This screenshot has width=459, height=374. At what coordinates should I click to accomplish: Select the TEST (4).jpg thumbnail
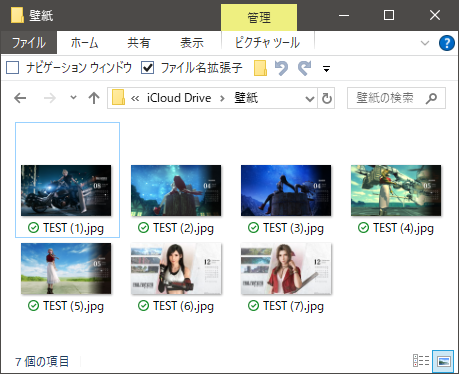click(396, 190)
